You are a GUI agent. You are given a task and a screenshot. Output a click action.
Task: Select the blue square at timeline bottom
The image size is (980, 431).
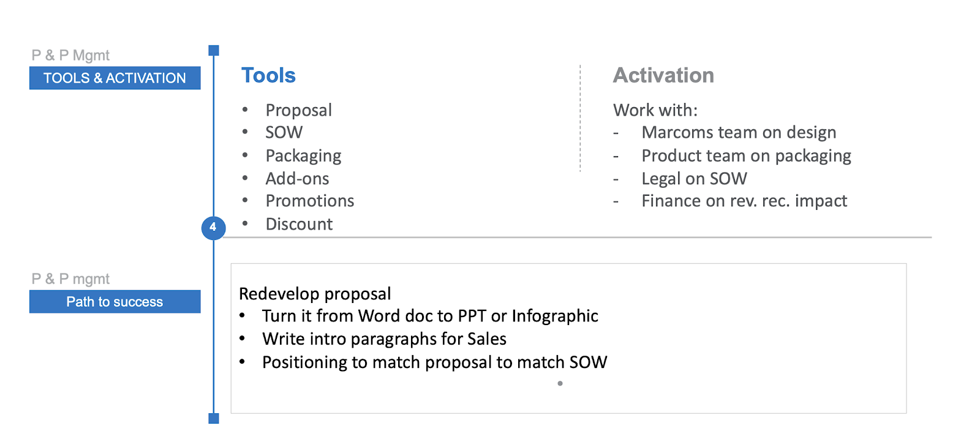[214, 419]
